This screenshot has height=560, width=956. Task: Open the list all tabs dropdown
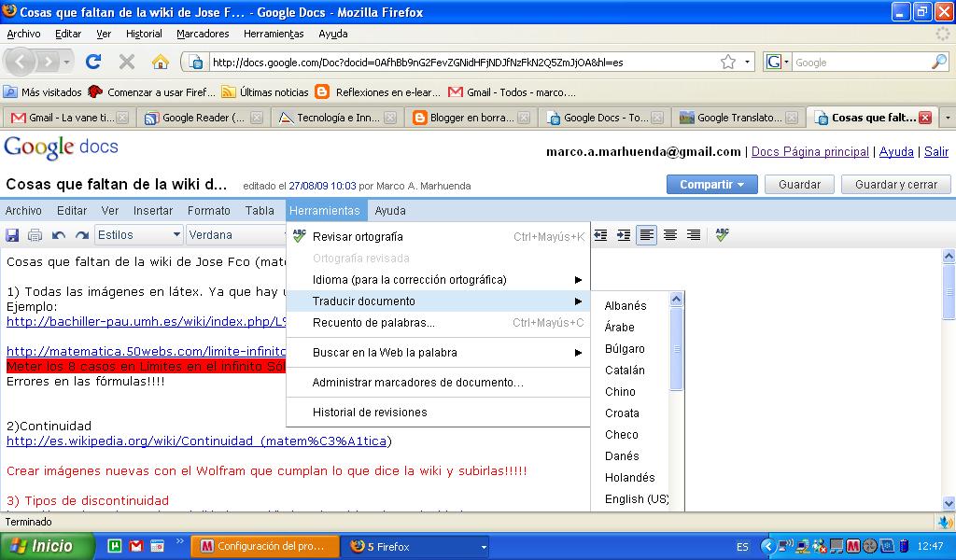948,118
